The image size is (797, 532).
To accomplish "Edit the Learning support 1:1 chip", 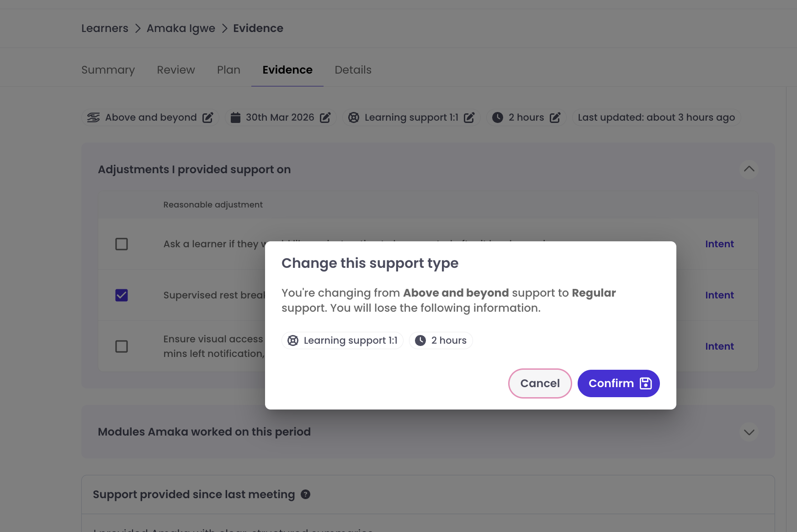I will pyautogui.click(x=469, y=117).
